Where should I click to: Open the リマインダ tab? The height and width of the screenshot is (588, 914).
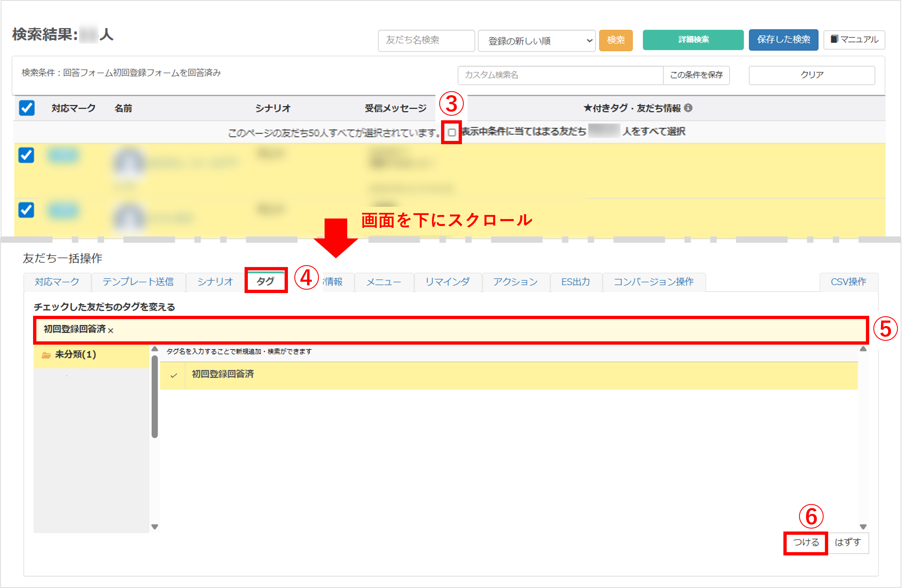coord(447,282)
